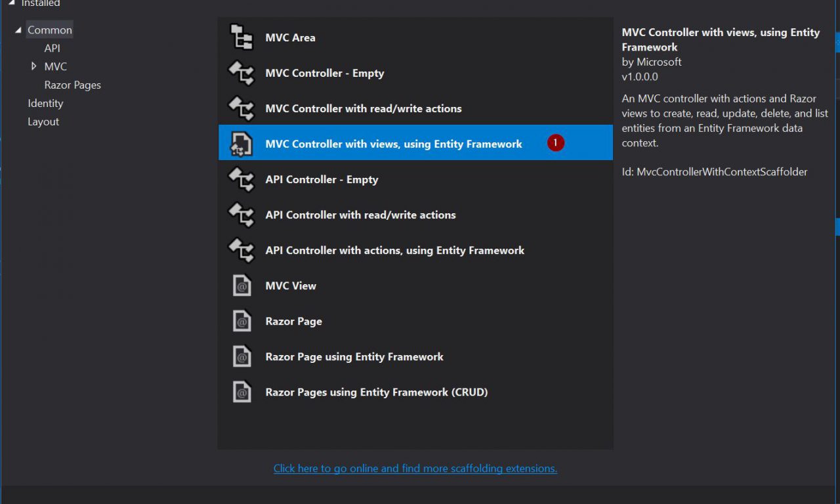Collapse the Installed section arrow
The image size is (840, 504).
click(x=12, y=3)
